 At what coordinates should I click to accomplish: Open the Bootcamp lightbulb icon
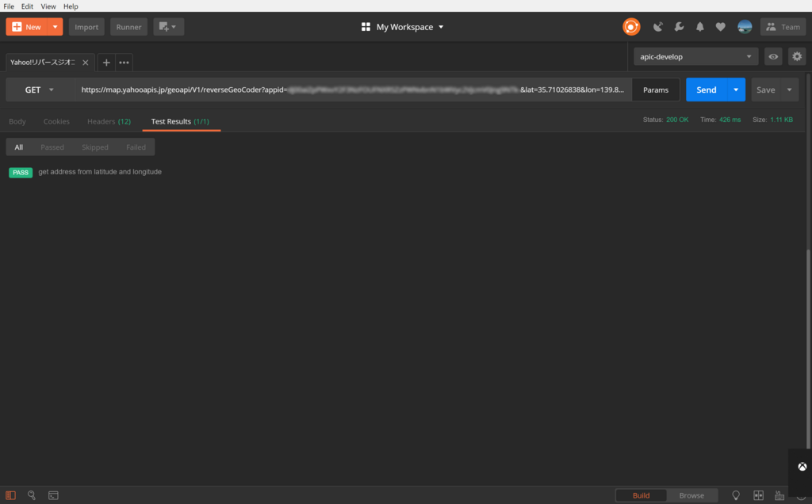[x=736, y=495]
